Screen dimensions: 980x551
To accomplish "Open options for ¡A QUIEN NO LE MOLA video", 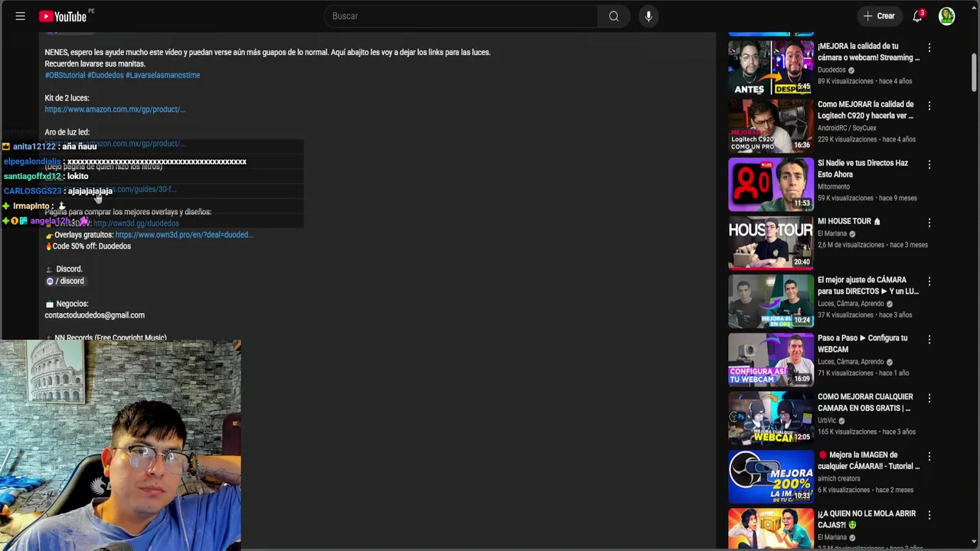I will [x=929, y=515].
